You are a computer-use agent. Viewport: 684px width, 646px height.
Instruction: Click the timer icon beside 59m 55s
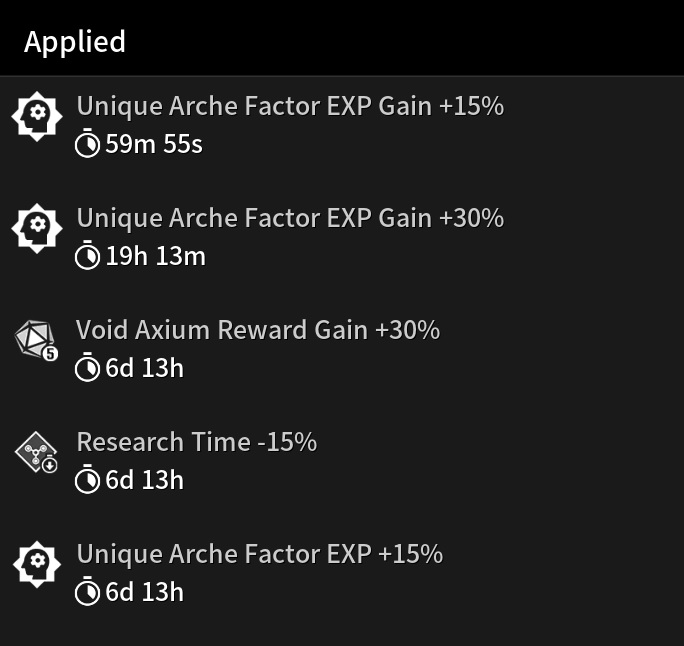87,143
